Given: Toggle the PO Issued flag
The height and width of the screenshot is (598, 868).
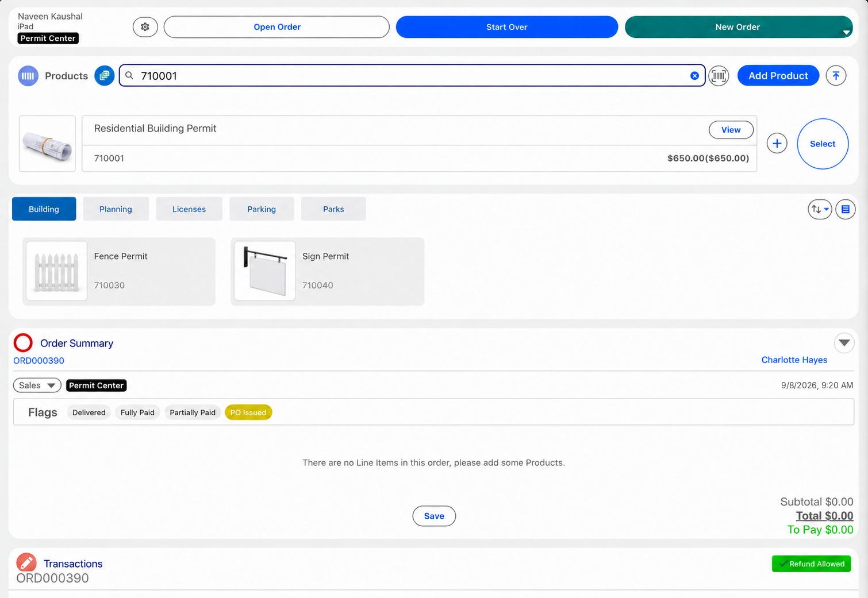Looking at the screenshot, I should pos(248,412).
